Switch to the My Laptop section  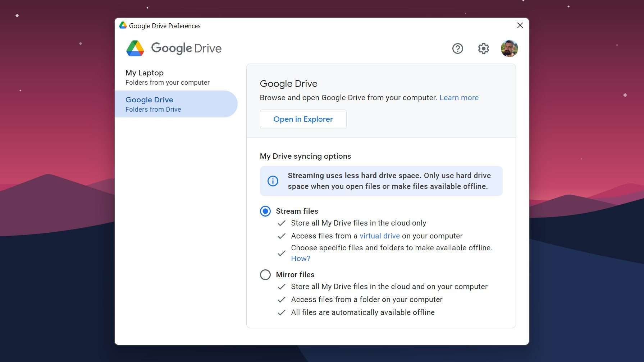[176, 77]
